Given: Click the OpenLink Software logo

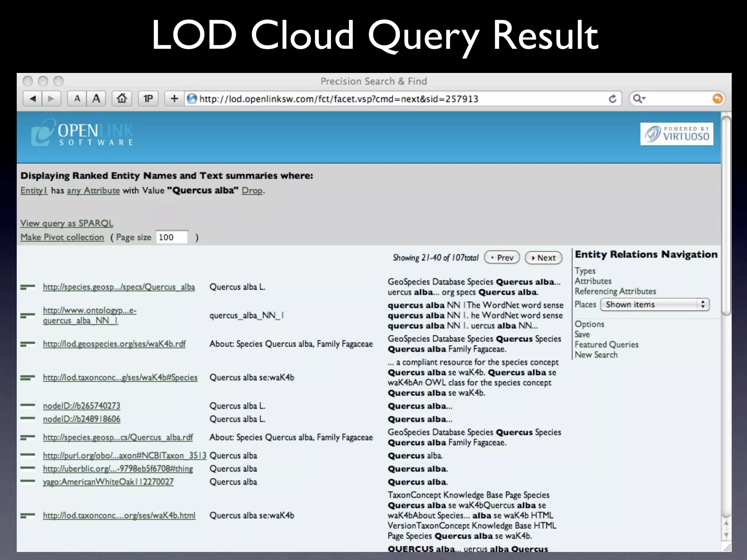Looking at the screenshot, I should [82, 133].
